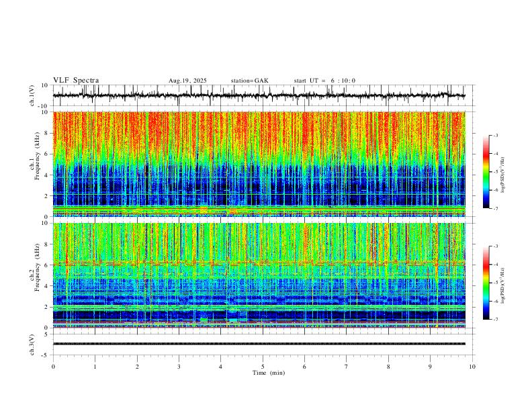Image resolution: width=532 pixels, height=411 pixels.
Task: Click the "8" kHz tick on ch.1 spectrogram
Action: (x=48, y=133)
